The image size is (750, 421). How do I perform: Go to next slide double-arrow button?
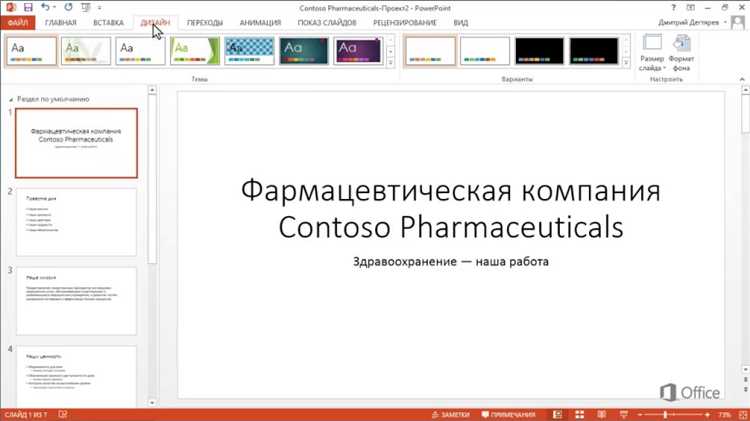click(x=745, y=390)
